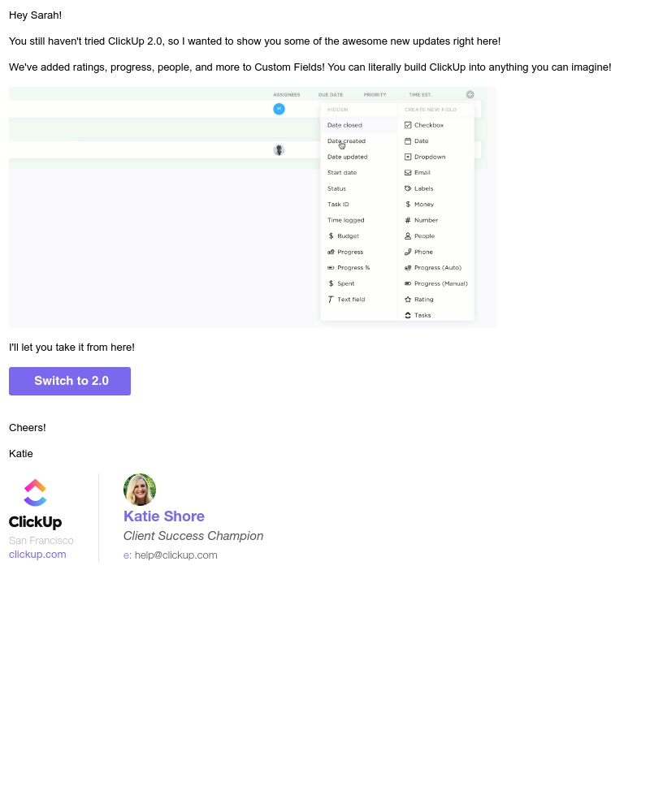Click the "Hey Sarah!" greeting
Viewport: 650px width, 812px height.
click(x=35, y=15)
